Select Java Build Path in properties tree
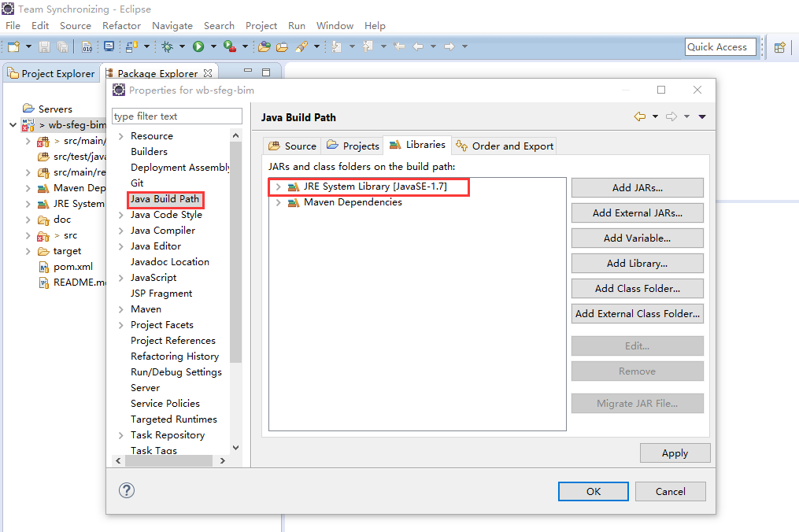The height and width of the screenshot is (532, 799). point(165,199)
